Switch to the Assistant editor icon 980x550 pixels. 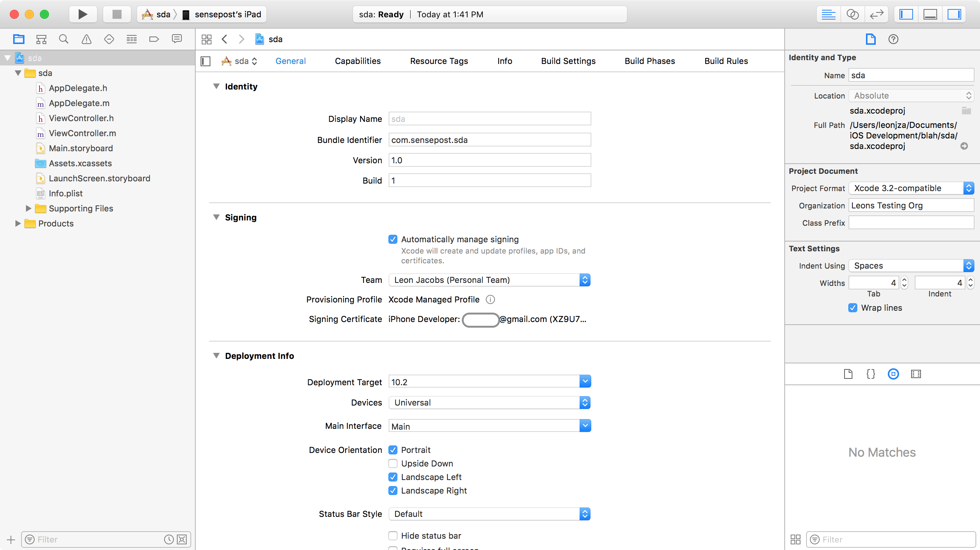click(852, 14)
